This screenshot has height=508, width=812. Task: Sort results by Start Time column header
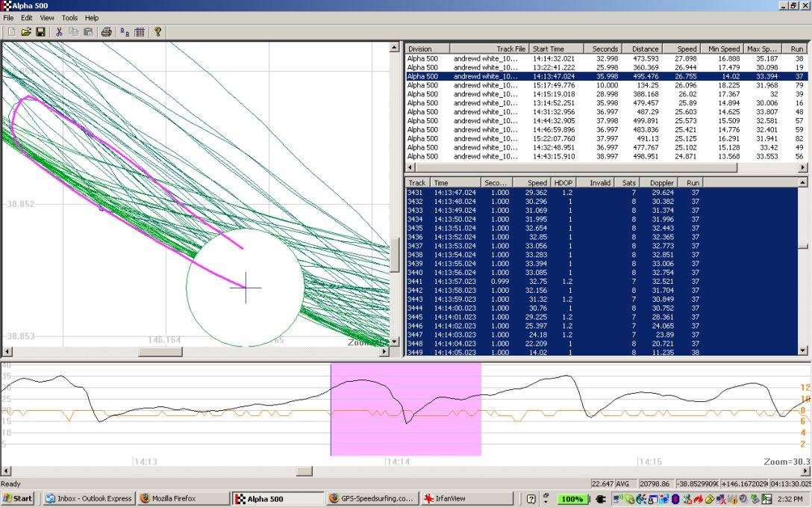[555, 49]
